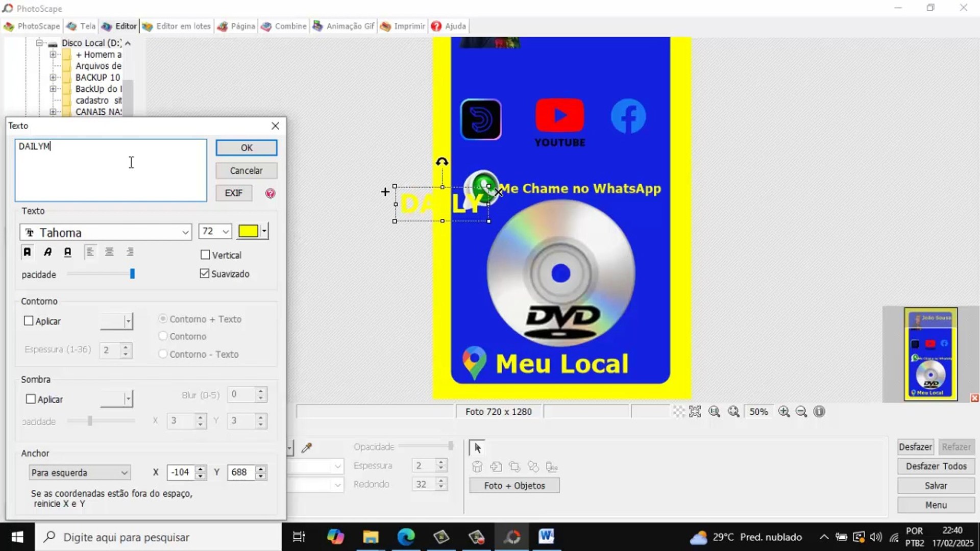Switch to the Editor em lotes tab
This screenshot has width=980, height=551.
(177, 26)
